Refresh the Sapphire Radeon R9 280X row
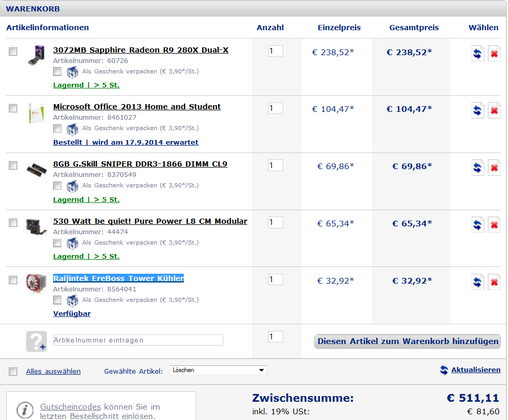The height and width of the screenshot is (420, 508). [x=477, y=53]
